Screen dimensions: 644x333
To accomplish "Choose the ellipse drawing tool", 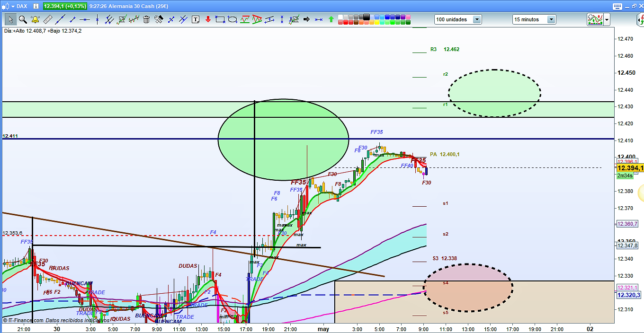I will tap(233, 19).
